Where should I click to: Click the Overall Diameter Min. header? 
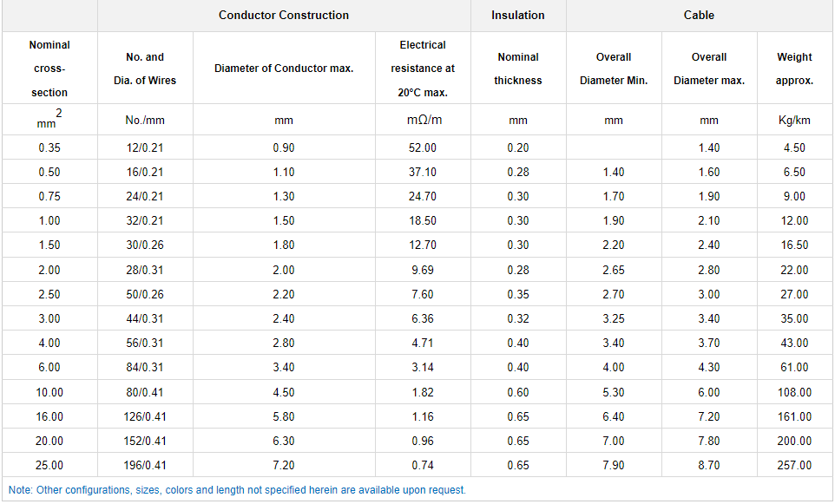614,69
